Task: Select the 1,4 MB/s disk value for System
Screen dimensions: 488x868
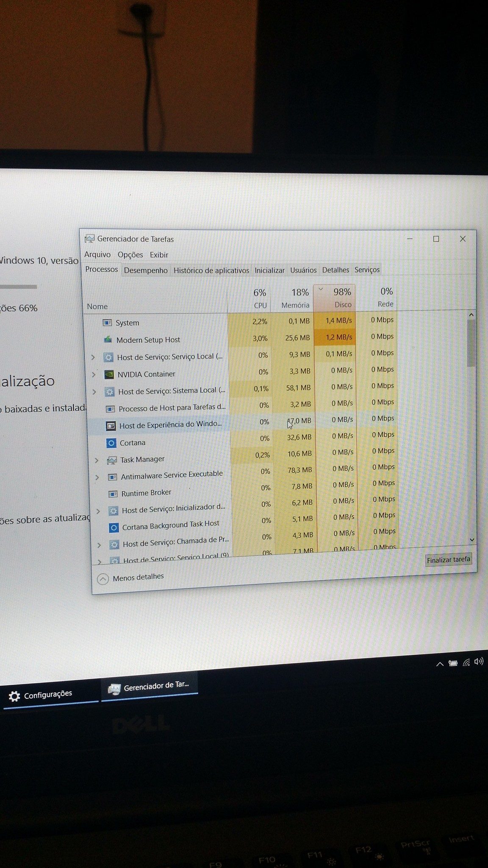Action: pyautogui.click(x=335, y=320)
